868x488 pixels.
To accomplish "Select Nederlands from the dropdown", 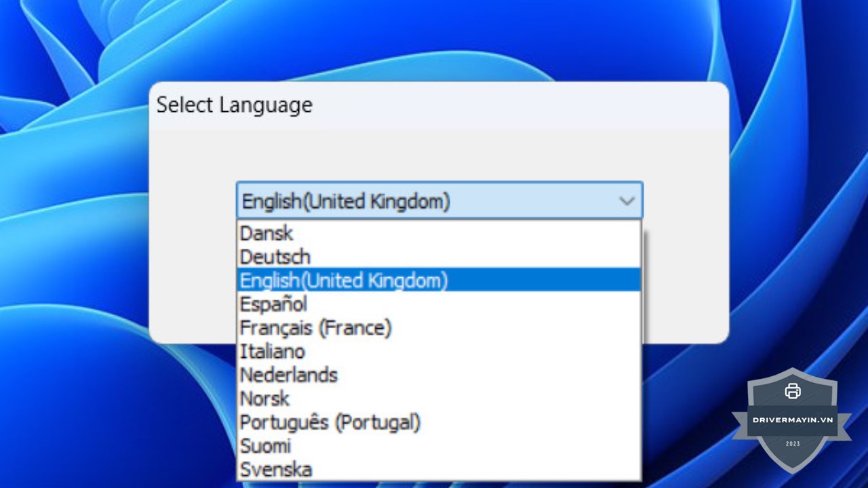I will (289, 375).
